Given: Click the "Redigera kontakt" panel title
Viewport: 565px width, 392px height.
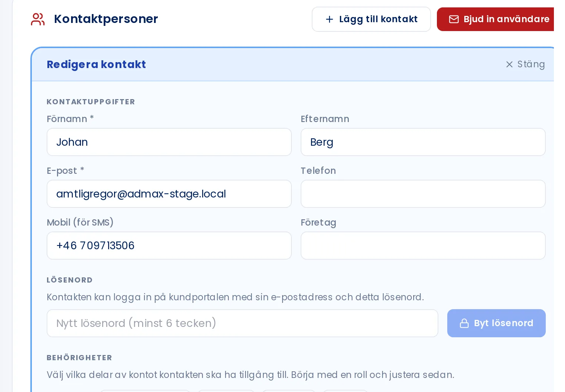Looking at the screenshot, I should pos(96,64).
